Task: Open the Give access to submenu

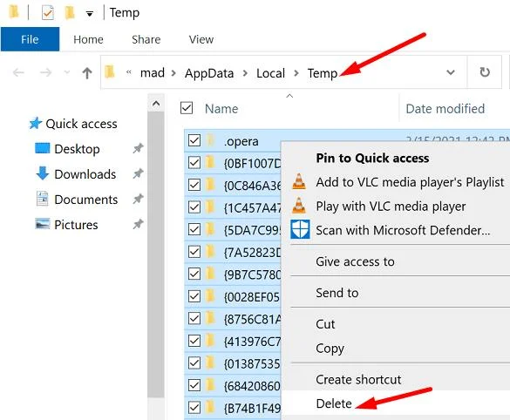Action: pos(355,261)
